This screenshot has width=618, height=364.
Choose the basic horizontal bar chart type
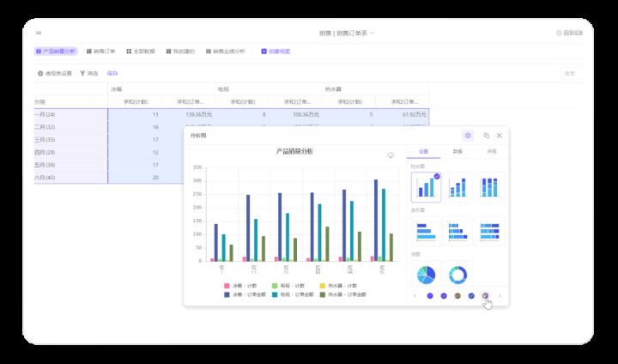coord(426,231)
